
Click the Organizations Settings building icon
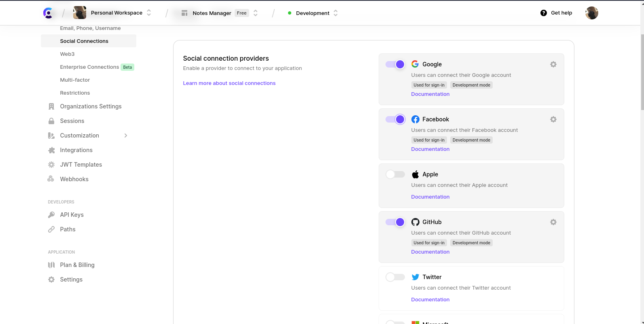[x=51, y=106]
